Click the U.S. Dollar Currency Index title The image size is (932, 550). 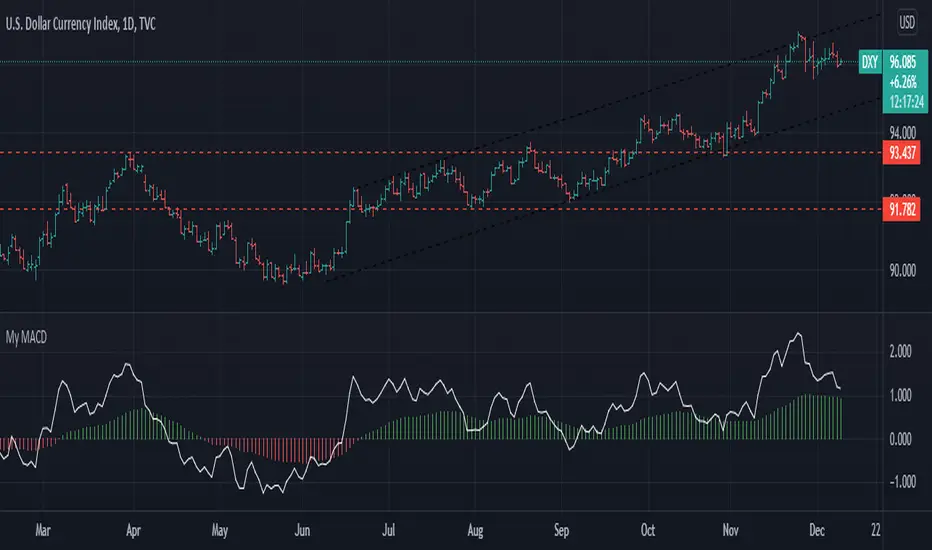point(81,24)
